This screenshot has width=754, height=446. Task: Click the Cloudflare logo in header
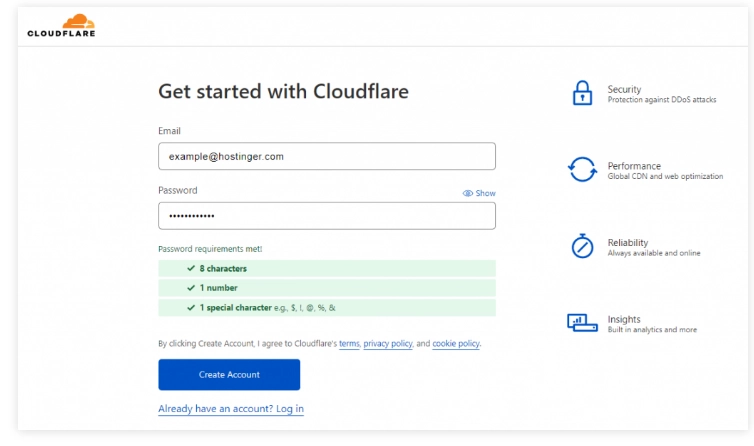point(61,25)
